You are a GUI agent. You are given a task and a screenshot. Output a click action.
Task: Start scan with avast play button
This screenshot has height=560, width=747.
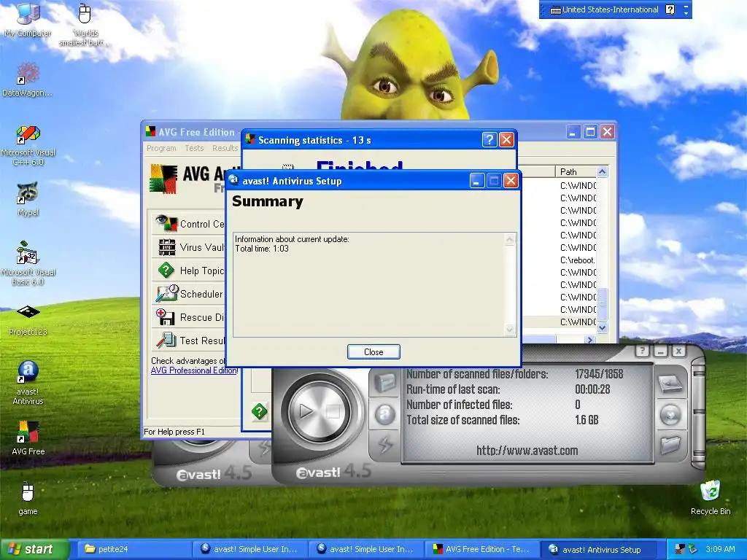(x=306, y=411)
